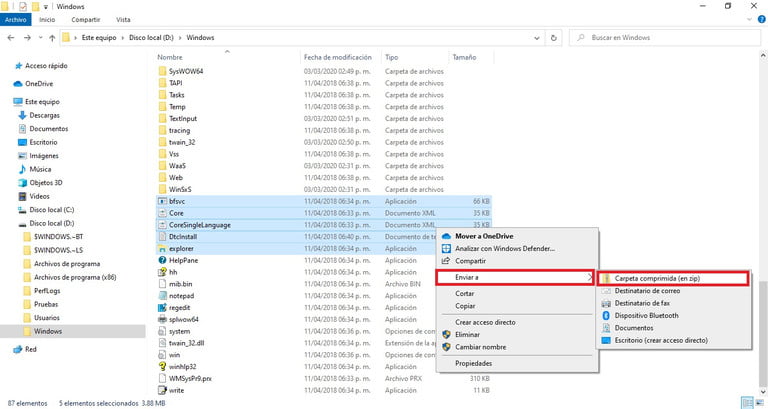
Task: Open OneDrive in the navigation pane
Action: coord(39,84)
